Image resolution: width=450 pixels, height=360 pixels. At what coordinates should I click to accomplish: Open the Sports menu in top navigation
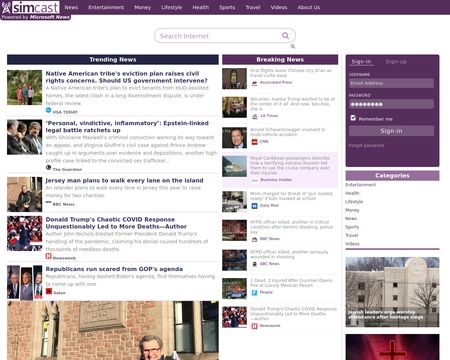[227, 7]
